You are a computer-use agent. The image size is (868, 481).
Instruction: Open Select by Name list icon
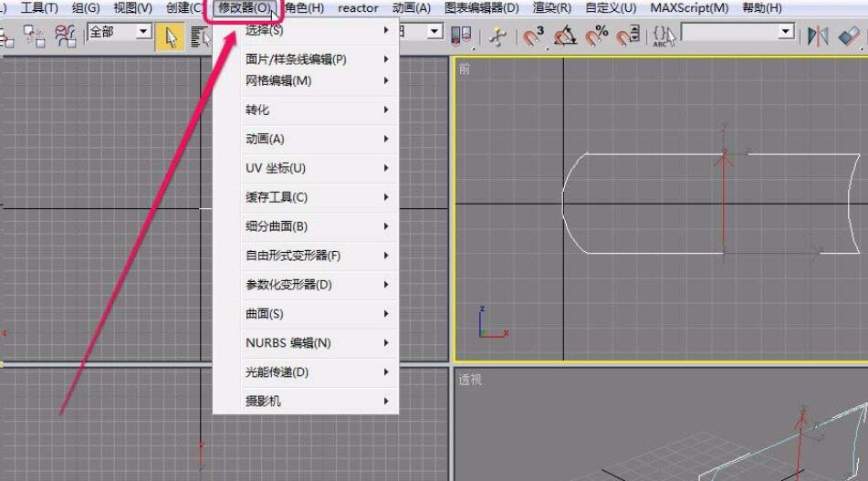199,37
